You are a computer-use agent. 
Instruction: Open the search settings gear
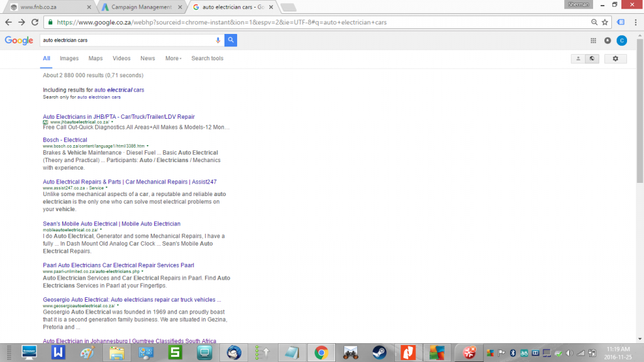(615, 58)
